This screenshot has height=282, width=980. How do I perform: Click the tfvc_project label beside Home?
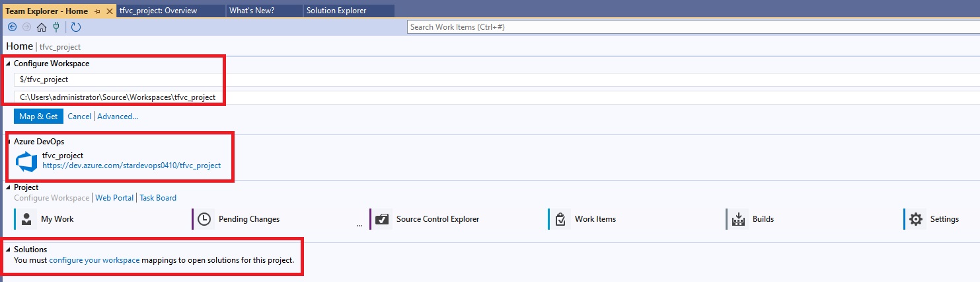[x=60, y=47]
